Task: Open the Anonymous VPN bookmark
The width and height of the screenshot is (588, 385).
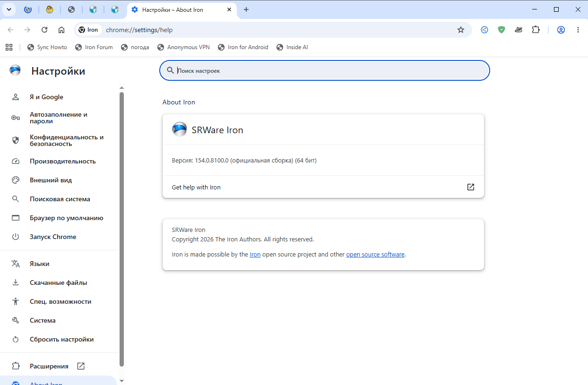Action: click(183, 47)
